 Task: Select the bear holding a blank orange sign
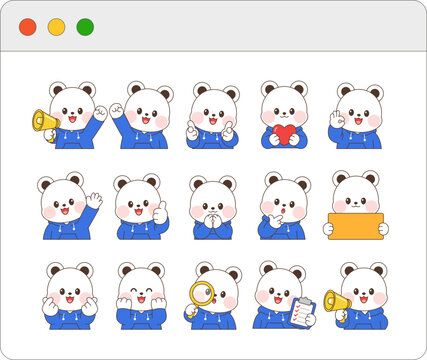[356, 205]
